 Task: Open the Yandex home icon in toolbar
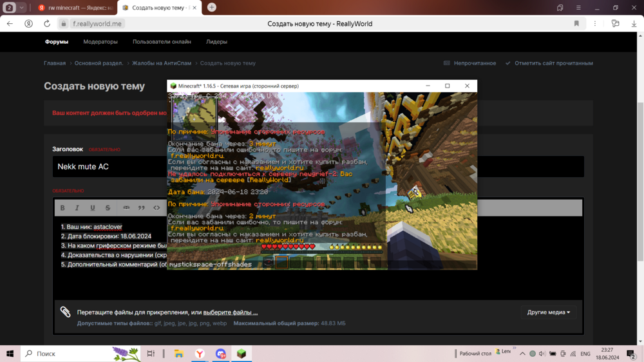28,24
